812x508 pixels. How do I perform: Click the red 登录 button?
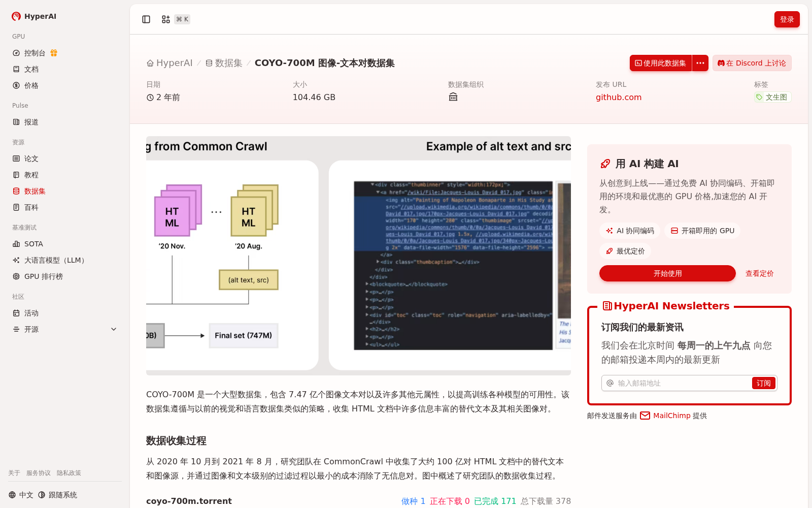tap(787, 19)
